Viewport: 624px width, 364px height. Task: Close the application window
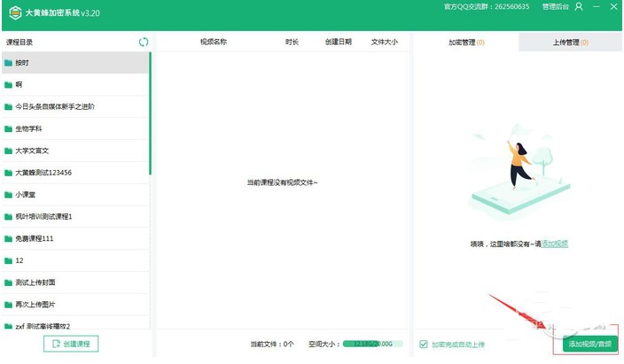point(613,6)
